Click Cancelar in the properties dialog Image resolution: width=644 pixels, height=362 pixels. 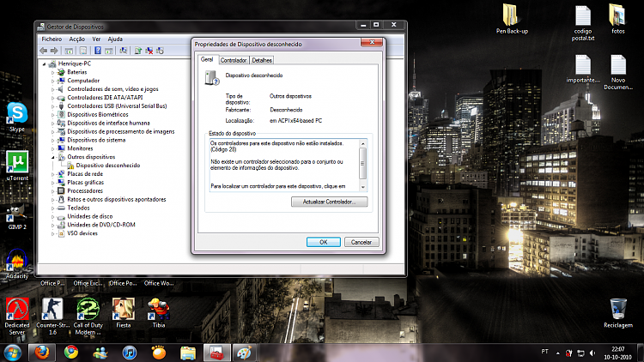tap(361, 242)
